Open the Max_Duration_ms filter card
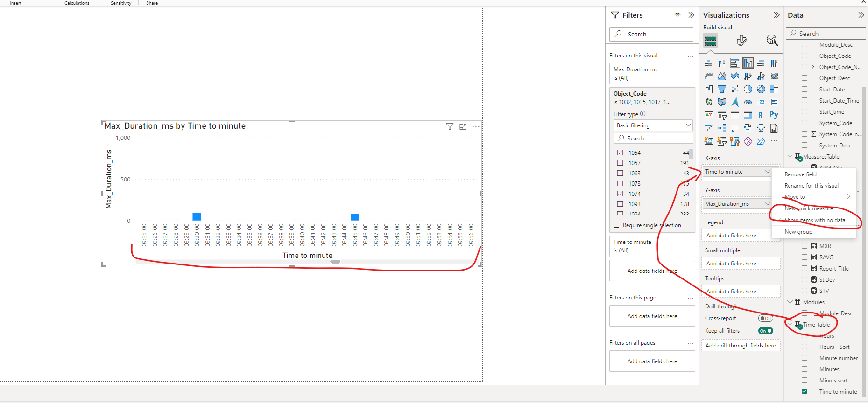868x403 pixels. point(652,74)
